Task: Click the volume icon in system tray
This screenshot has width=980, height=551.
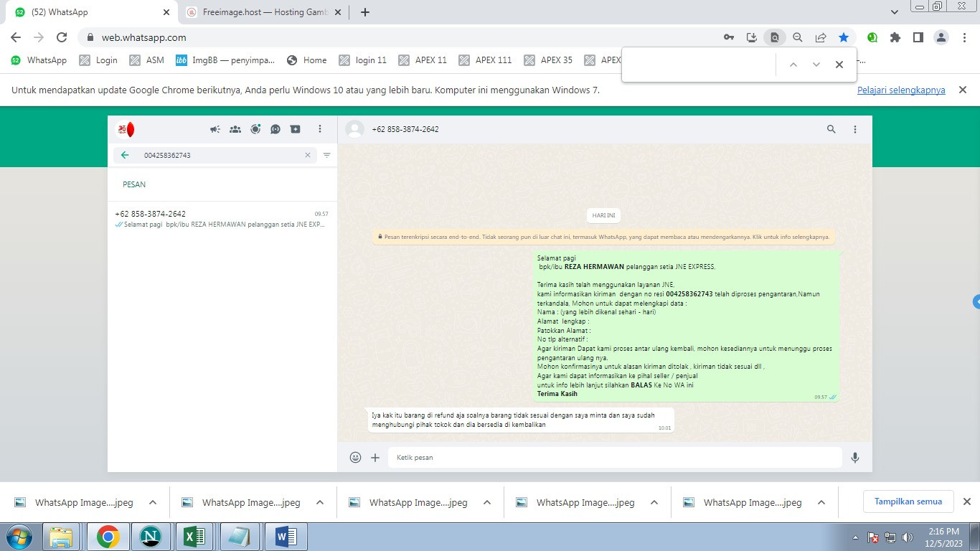Action: tap(907, 537)
